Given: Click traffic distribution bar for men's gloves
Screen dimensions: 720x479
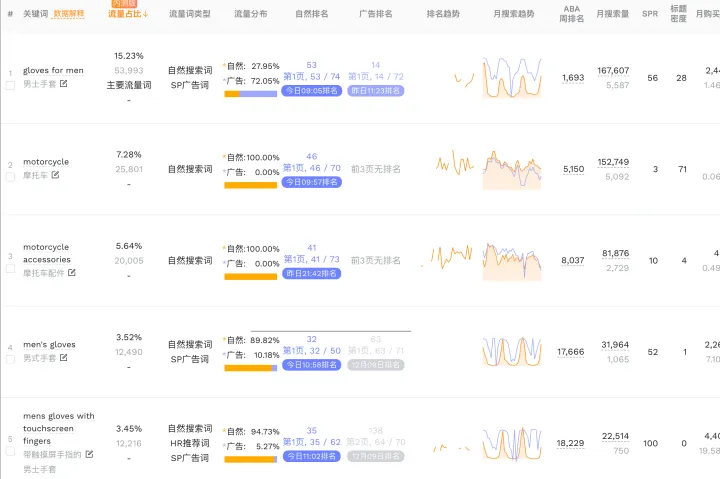Looking at the screenshot, I should pyautogui.click(x=251, y=368).
